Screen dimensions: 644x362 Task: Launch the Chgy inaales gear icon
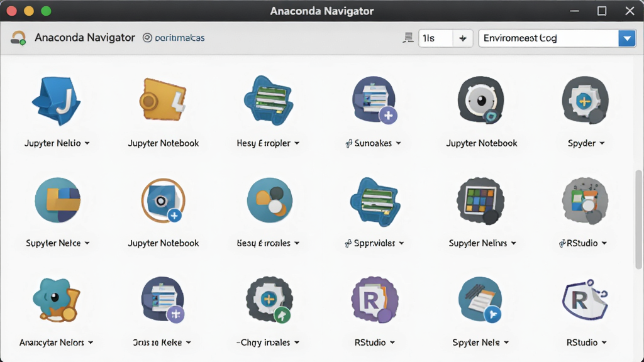point(269,300)
